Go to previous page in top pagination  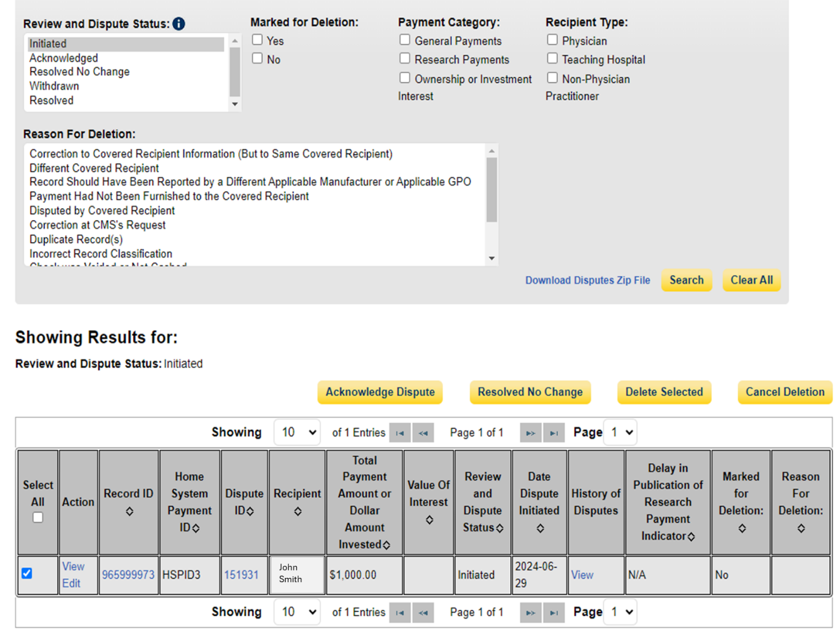click(423, 433)
